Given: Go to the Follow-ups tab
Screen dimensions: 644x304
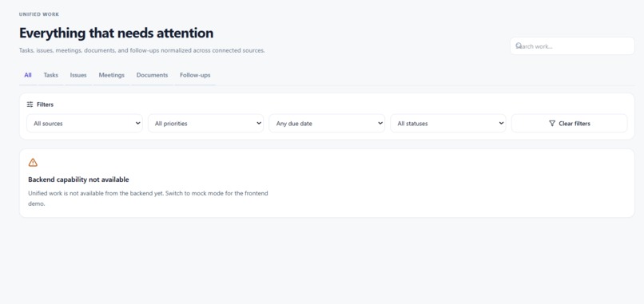Looking at the screenshot, I should 195,76.
